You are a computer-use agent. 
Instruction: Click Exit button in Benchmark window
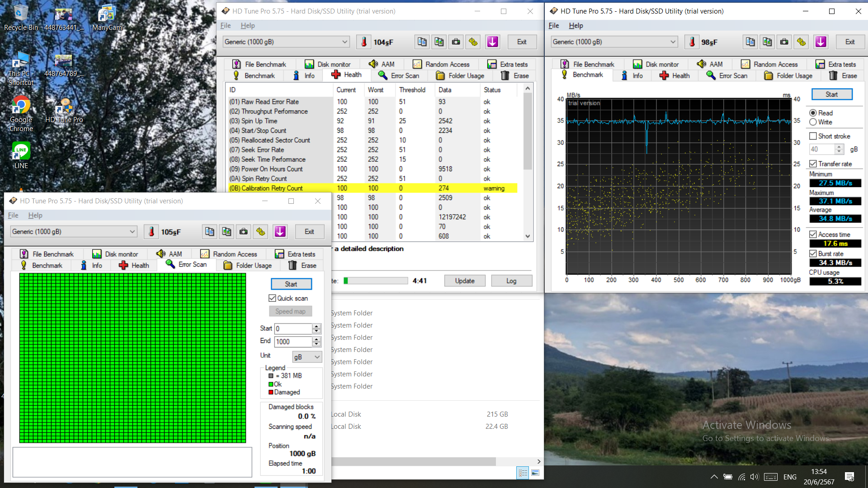click(x=850, y=42)
